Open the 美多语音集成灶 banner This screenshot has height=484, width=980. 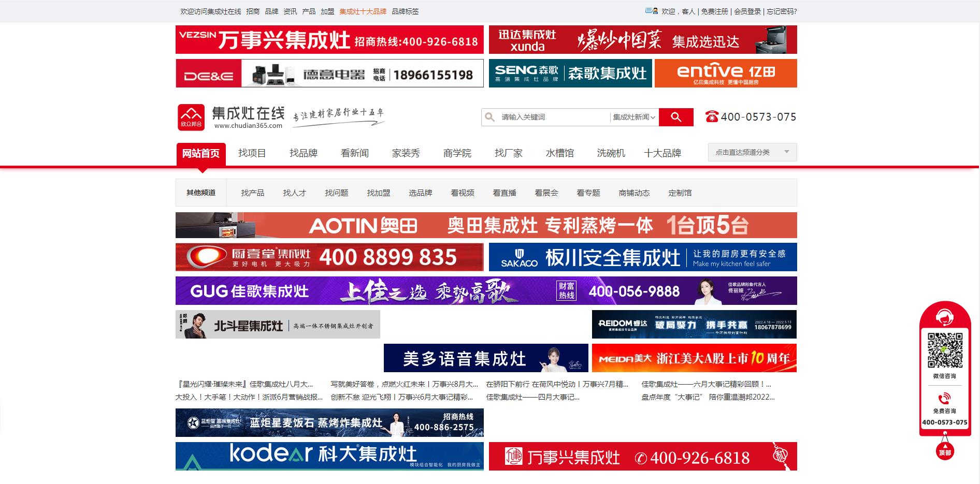click(486, 358)
